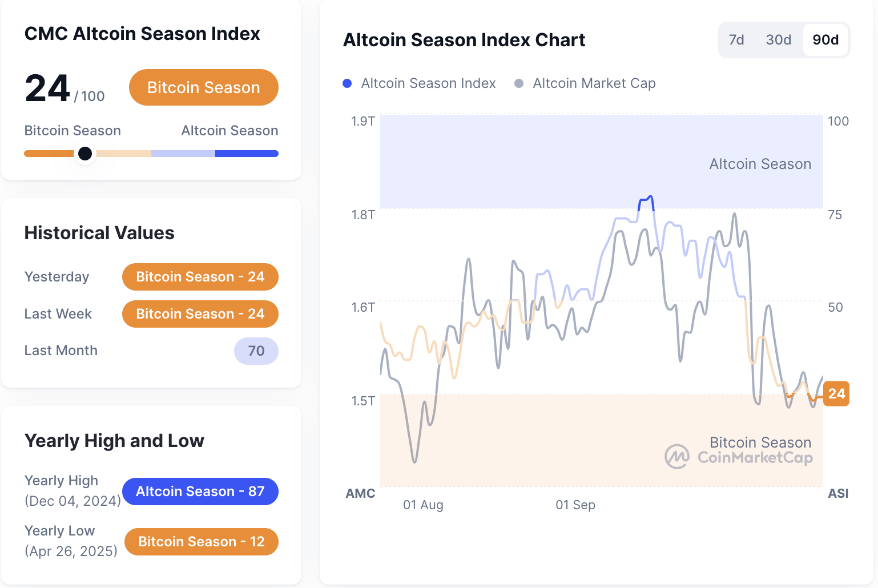878x588 pixels.
Task: Toggle the Altcoin Market Cap legend dot
Action: click(x=519, y=83)
